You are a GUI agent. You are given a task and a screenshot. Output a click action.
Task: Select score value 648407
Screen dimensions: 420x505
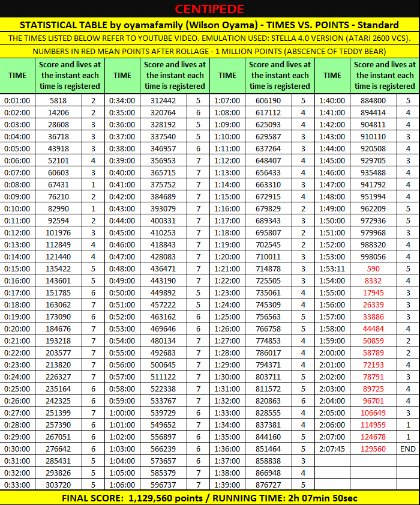click(268, 160)
